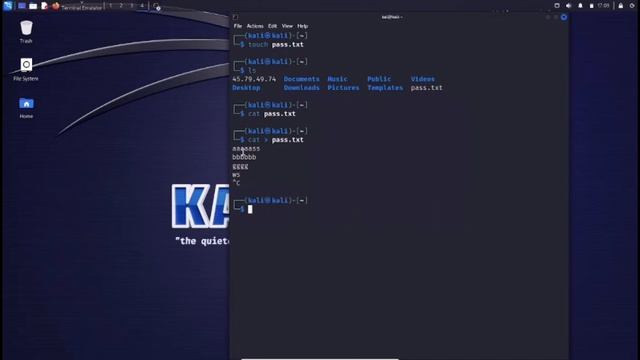The height and width of the screenshot is (360, 640).
Task: Click pass.txt in the ls output listing
Action: pyautogui.click(x=427, y=88)
